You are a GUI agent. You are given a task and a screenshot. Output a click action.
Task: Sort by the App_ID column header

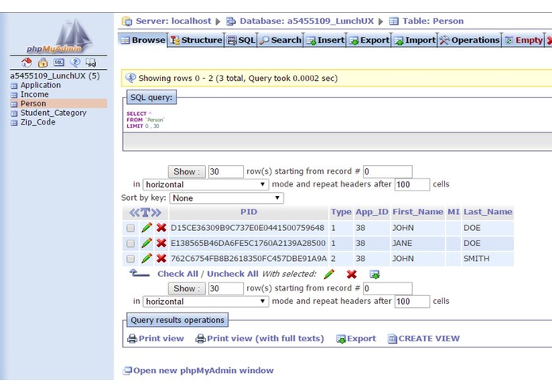click(x=372, y=212)
